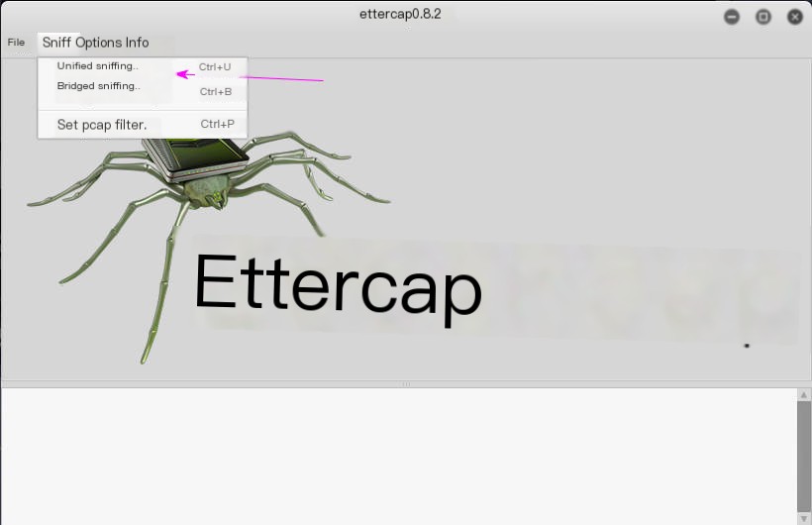
Task: Click the pane splitter handle
Action: click(x=406, y=384)
